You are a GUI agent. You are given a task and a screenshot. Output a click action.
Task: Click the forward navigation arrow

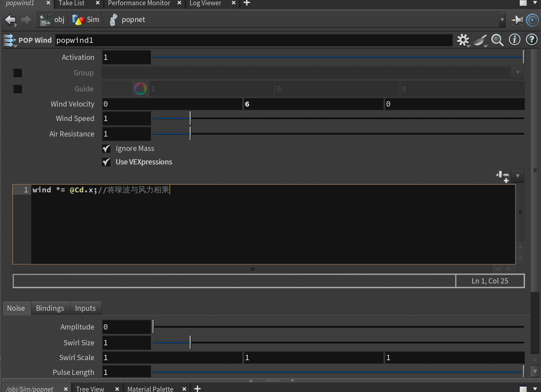26,20
